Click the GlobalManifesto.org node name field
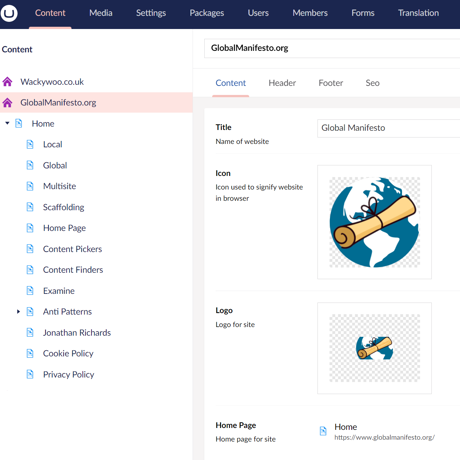Viewport: 460px width, 460px height. point(332,48)
